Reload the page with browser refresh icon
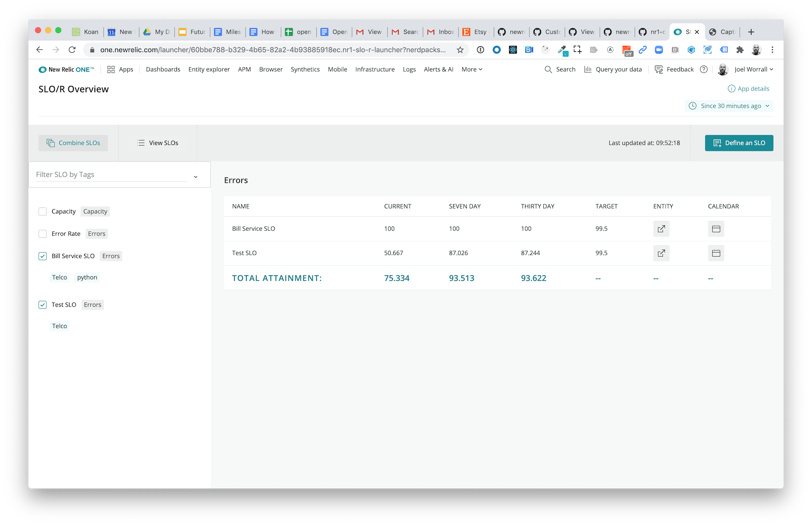The image size is (812, 526). [x=72, y=50]
